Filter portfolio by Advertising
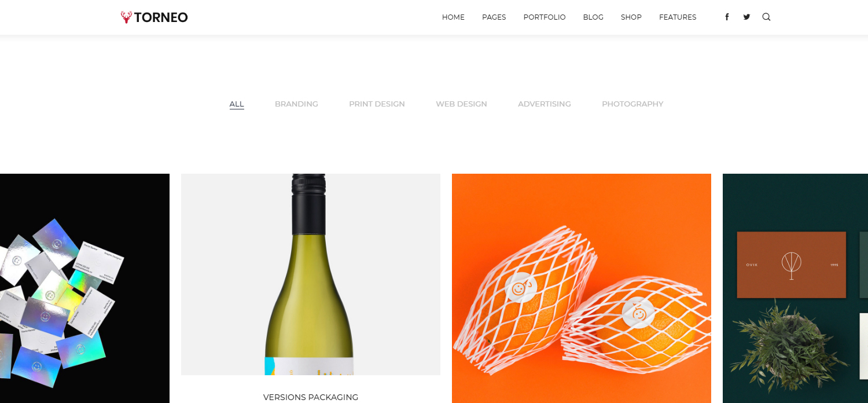 [x=544, y=104]
